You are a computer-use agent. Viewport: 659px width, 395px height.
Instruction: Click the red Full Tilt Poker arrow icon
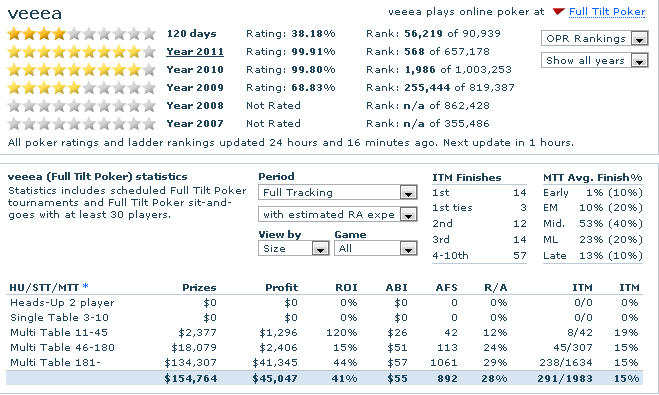[x=558, y=11]
